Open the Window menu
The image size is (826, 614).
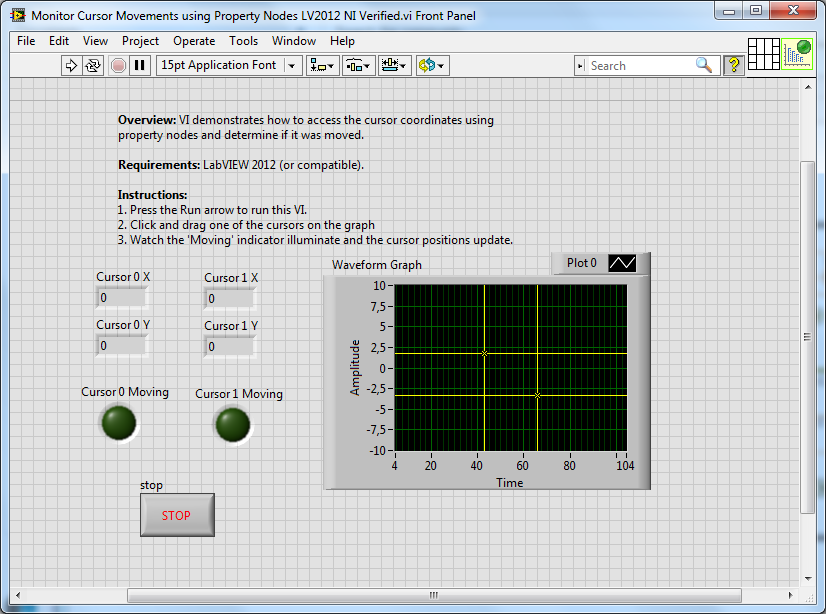tap(293, 41)
